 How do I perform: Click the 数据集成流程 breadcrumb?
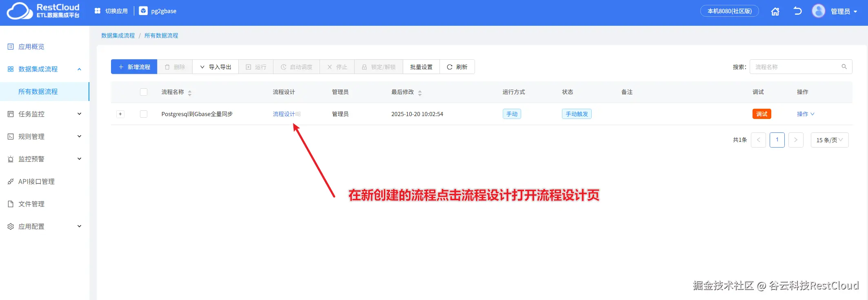[118, 36]
